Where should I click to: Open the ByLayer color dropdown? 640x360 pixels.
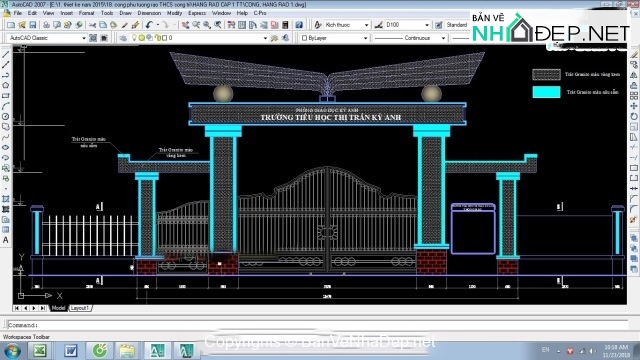(x=365, y=38)
